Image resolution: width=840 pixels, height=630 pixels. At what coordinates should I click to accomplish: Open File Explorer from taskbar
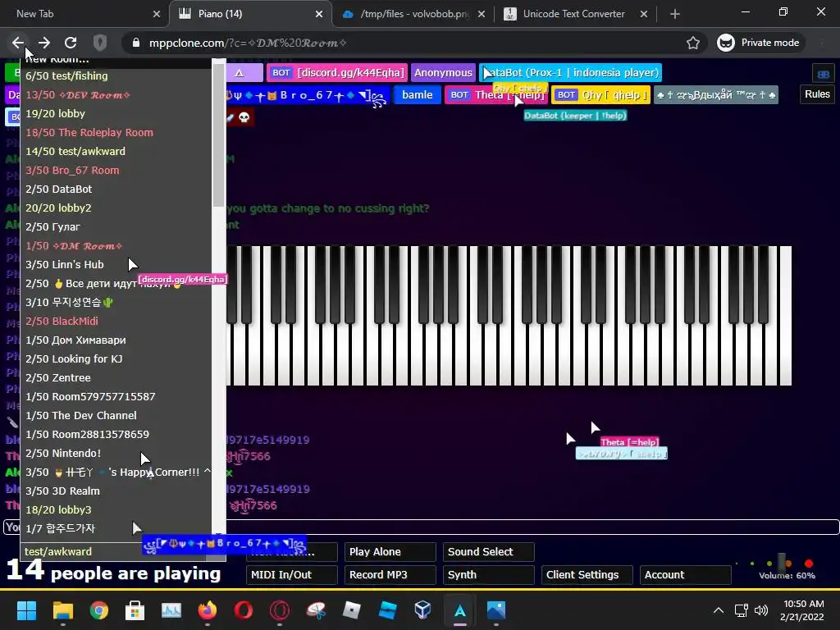click(62, 610)
